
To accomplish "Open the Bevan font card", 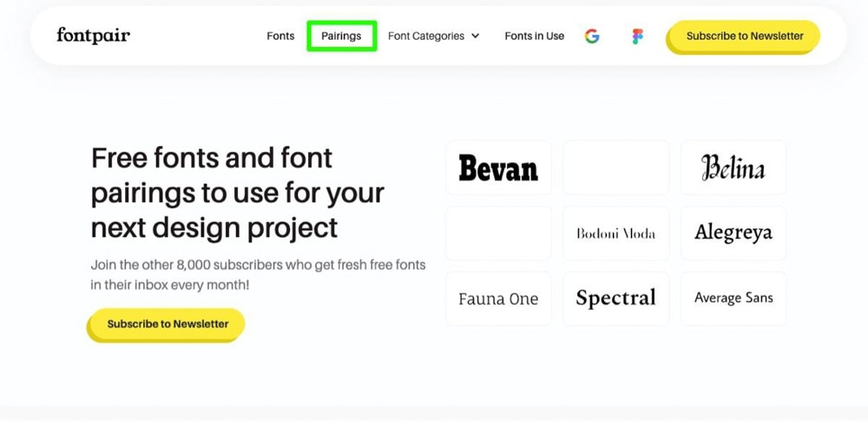I will coord(498,168).
